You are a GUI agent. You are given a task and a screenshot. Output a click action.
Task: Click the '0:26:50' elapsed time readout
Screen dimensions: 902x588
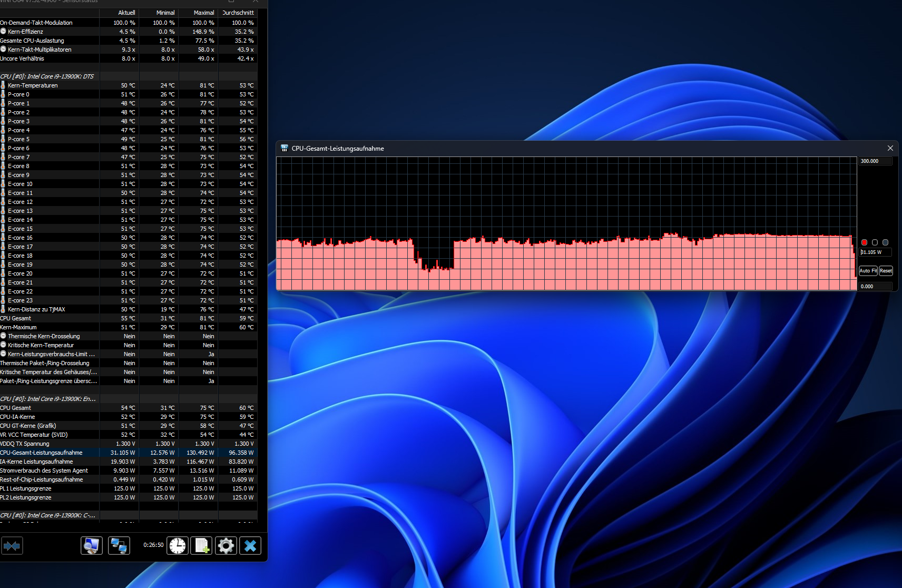(x=153, y=545)
